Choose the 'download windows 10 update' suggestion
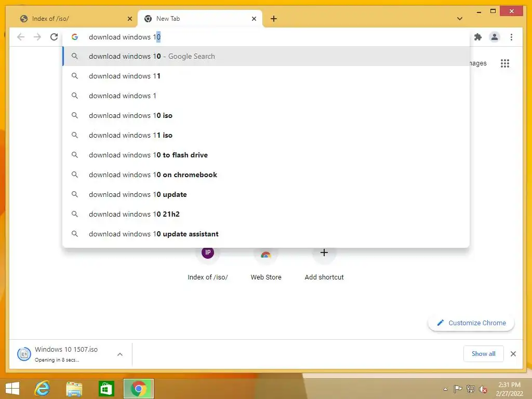532x399 pixels. (x=267, y=194)
